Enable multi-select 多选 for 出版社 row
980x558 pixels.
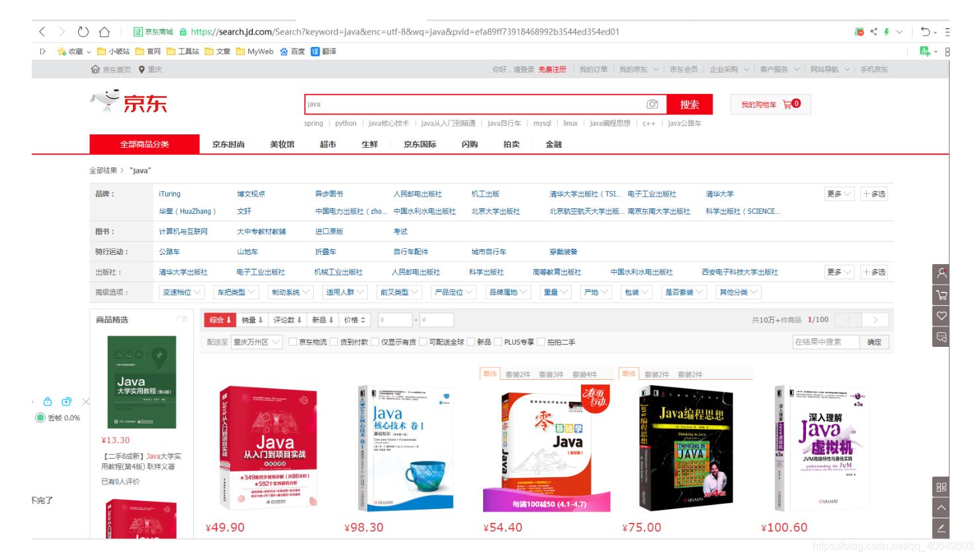874,272
